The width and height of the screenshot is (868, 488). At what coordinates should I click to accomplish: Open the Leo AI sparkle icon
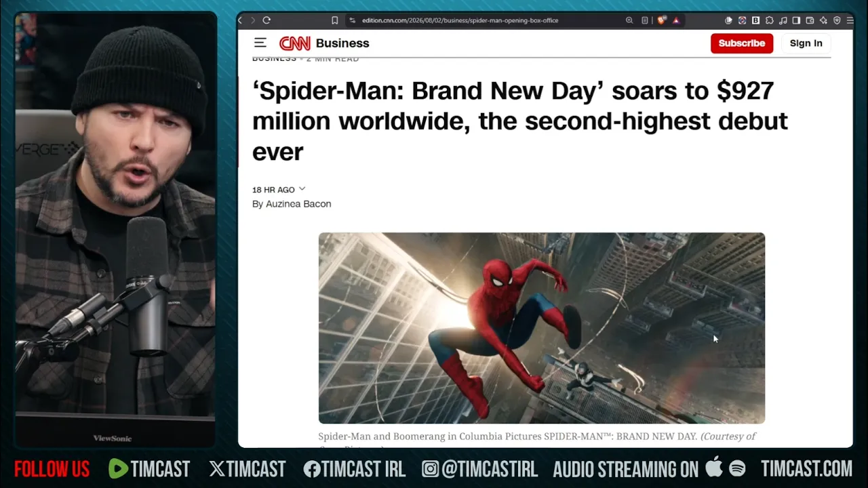(823, 20)
